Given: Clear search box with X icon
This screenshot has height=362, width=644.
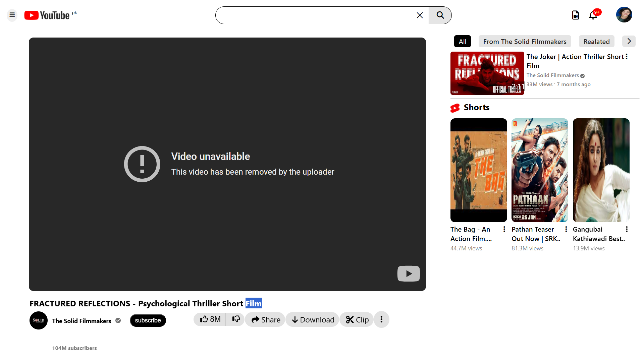Looking at the screenshot, I should pyautogui.click(x=420, y=15).
